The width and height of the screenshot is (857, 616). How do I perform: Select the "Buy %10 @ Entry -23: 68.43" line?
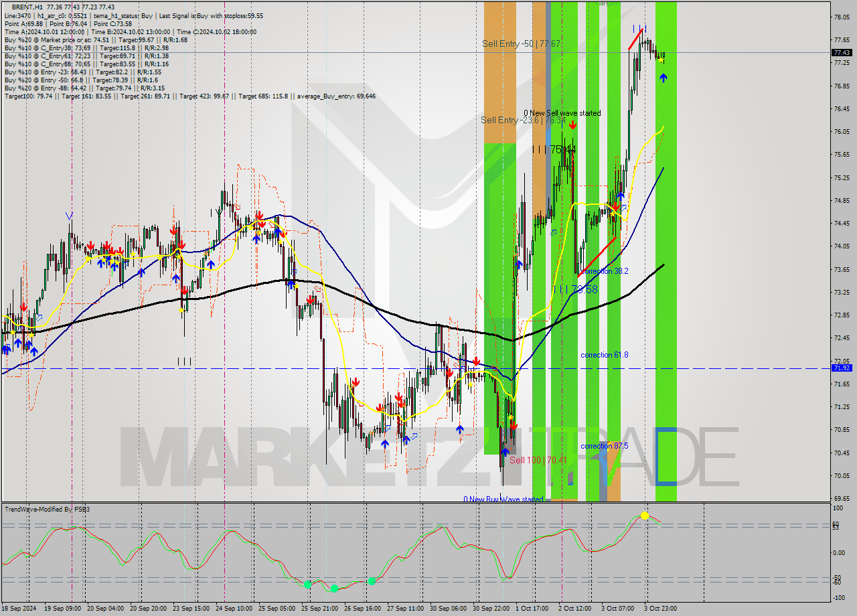pos(82,72)
